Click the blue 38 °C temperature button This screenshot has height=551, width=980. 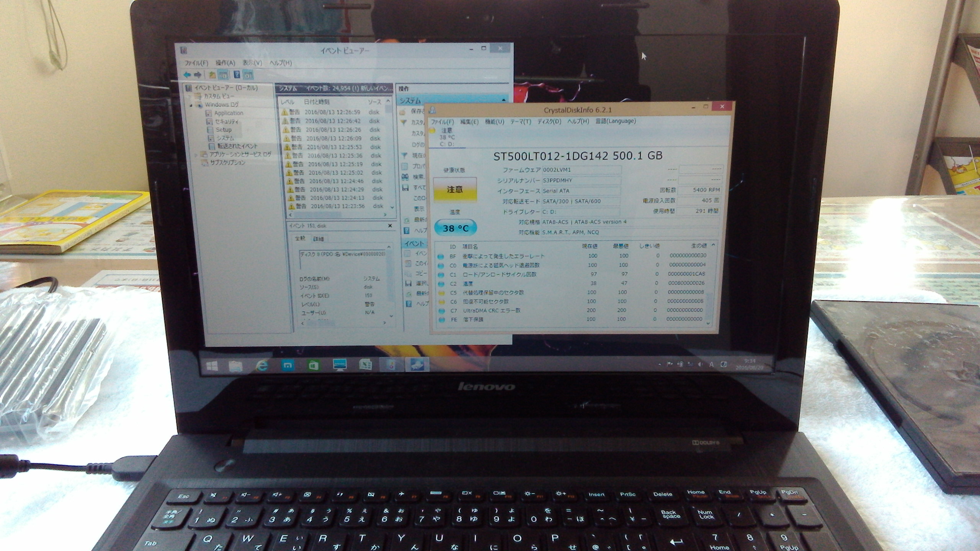(456, 228)
